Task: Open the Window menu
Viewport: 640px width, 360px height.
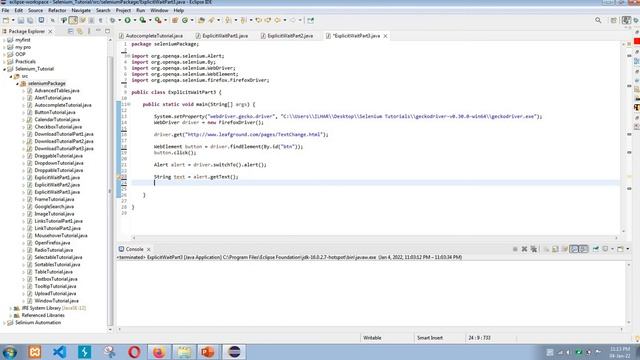Action: coord(159,10)
